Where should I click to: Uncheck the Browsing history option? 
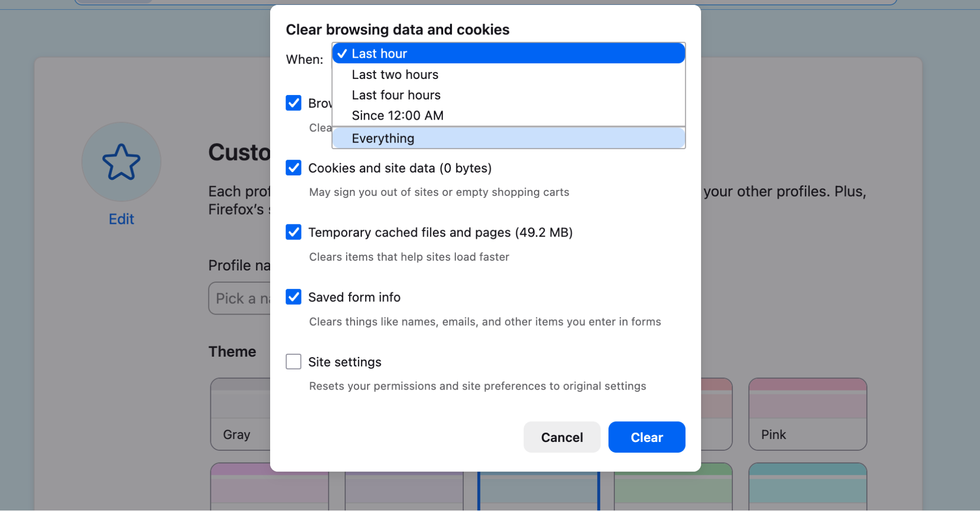(x=293, y=103)
